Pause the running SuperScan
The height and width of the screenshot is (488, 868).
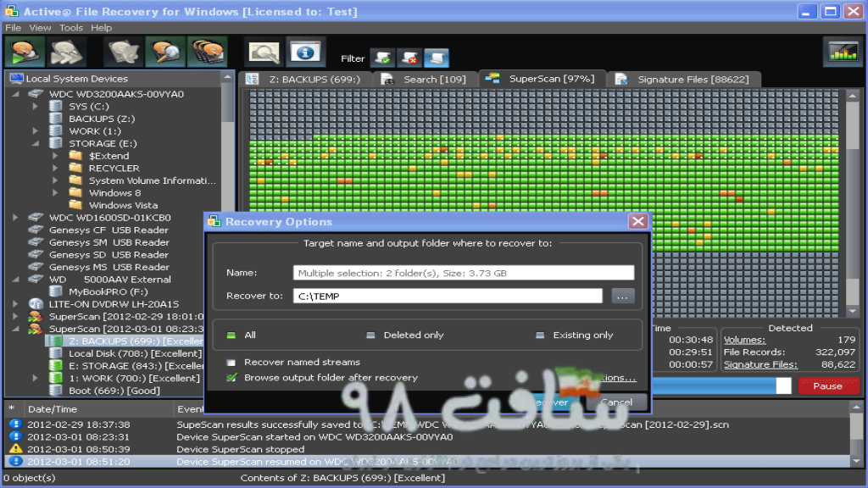click(828, 386)
